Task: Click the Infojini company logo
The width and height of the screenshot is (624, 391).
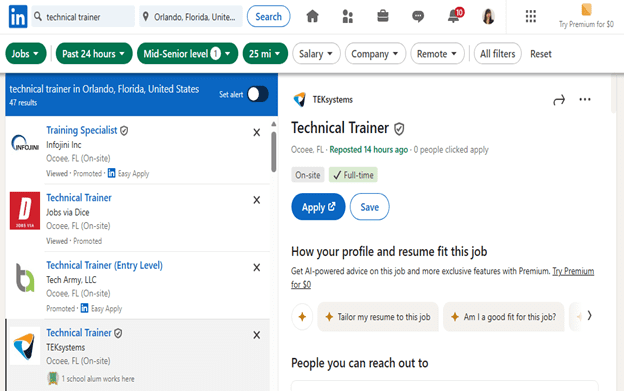Action: [25, 143]
